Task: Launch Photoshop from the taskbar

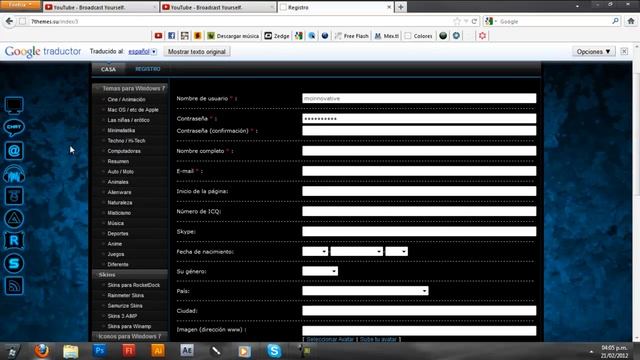Action: coord(100,351)
